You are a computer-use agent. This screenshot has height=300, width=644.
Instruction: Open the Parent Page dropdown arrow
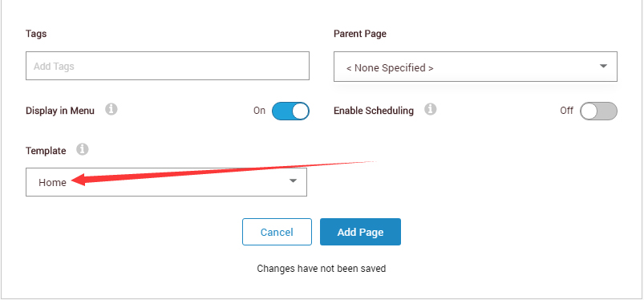603,66
